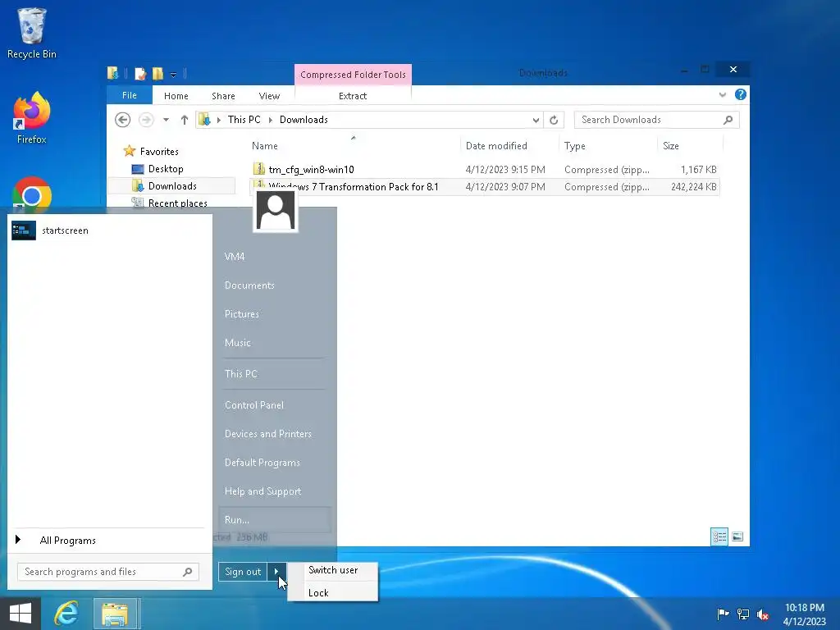Screen dimensions: 840x630
Task: Click Action Center flag tray icon
Action: tap(723, 614)
